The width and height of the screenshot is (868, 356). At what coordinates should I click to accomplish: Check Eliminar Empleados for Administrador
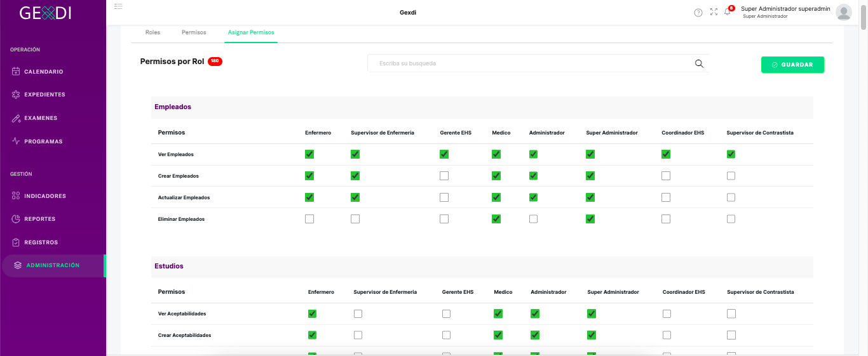[533, 219]
